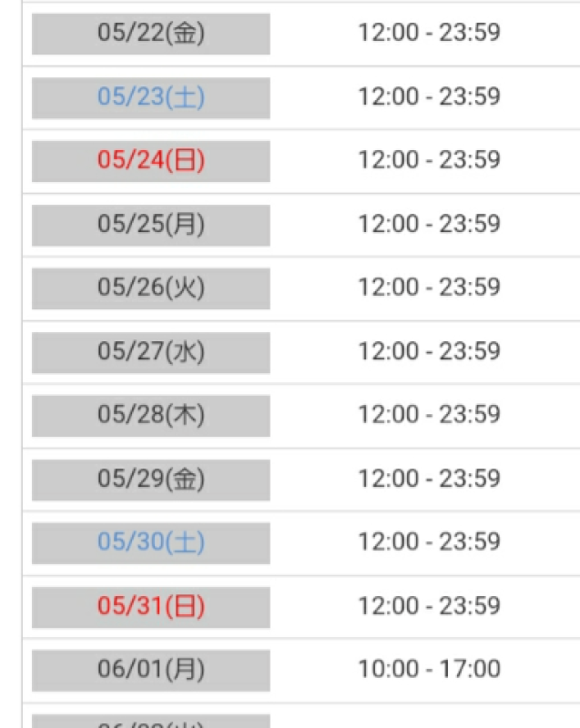Click the 05/26 time range text
This screenshot has height=728, width=580.
tap(429, 287)
